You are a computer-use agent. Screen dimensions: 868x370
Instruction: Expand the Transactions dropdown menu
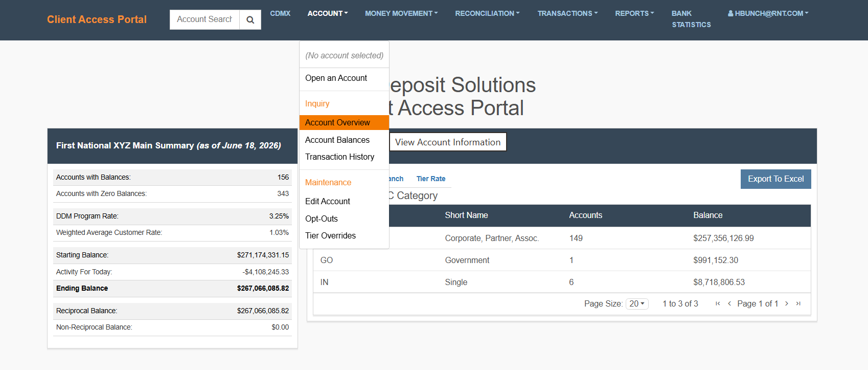(567, 13)
